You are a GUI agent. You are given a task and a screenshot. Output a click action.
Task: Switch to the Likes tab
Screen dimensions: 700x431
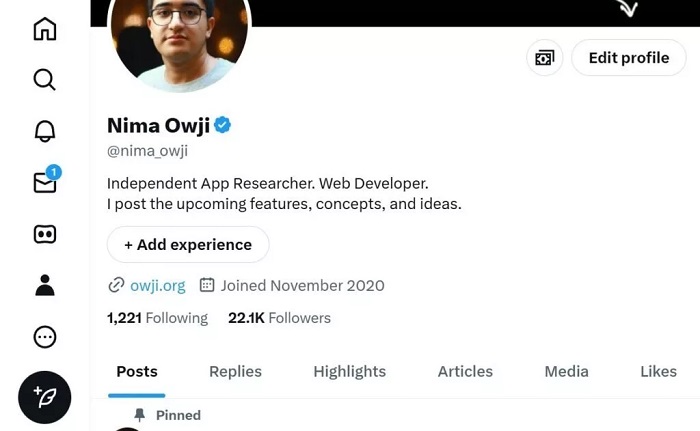click(x=658, y=372)
